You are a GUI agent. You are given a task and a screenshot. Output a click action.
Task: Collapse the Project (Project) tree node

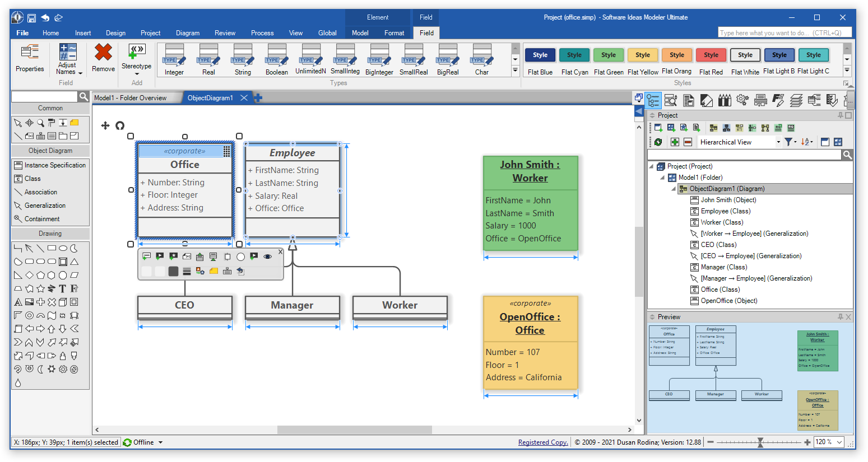click(x=651, y=166)
